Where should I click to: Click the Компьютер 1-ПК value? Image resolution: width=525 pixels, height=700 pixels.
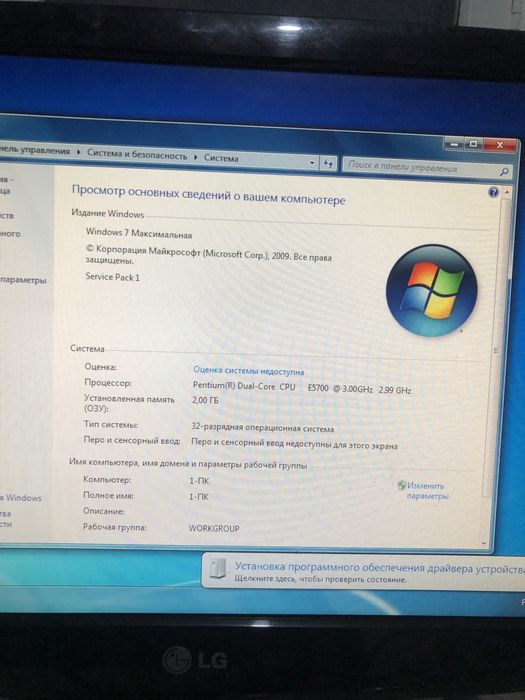pos(199,481)
